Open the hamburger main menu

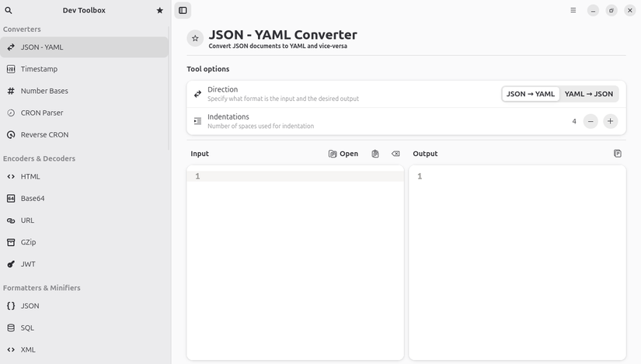pyautogui.click(x=573, y=10)
